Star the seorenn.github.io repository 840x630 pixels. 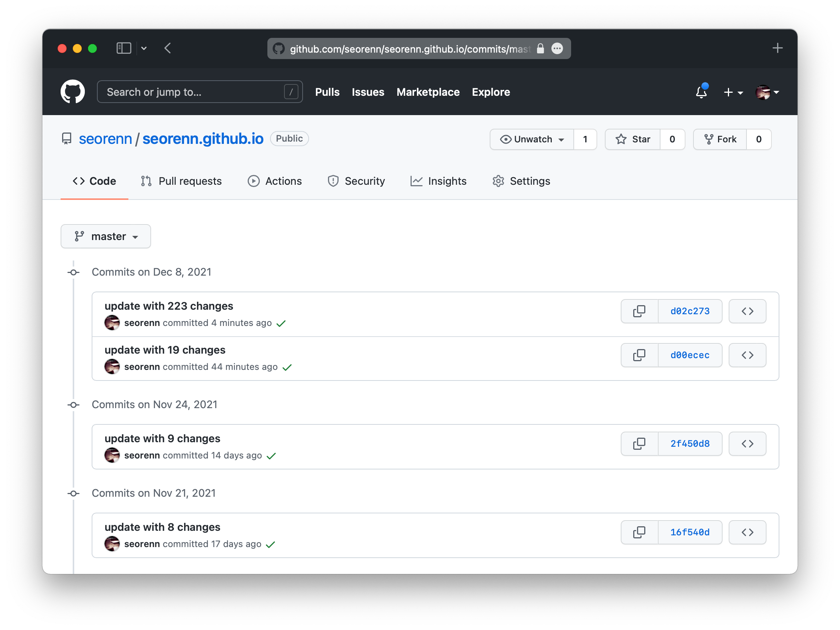pyautogui.click(x=633, y=139)
